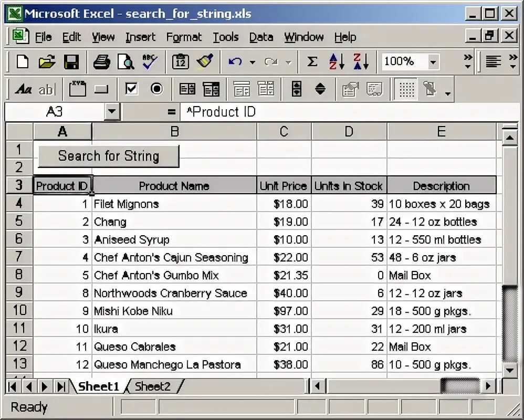
Task: Click the Redo arrow icon
Action: (x=271, y=62)
